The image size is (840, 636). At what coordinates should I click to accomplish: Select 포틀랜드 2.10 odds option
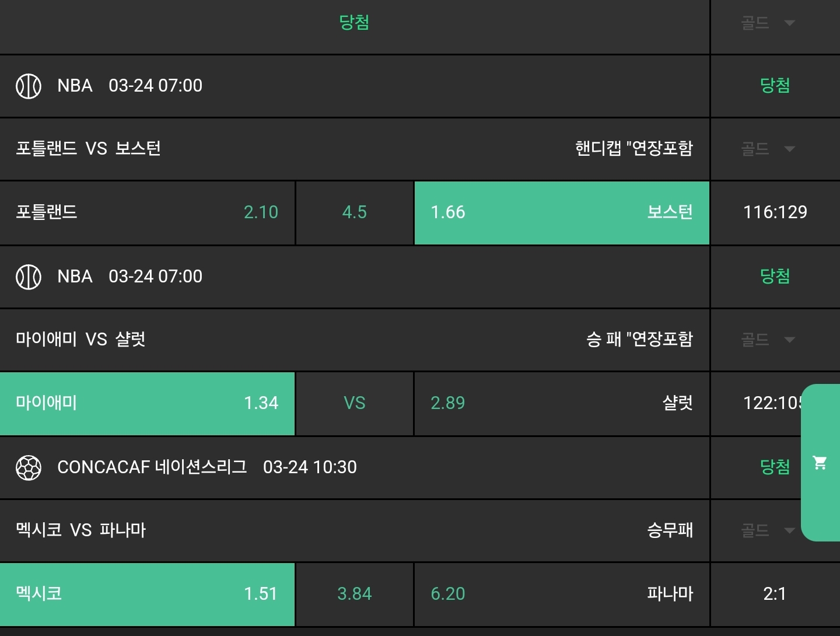147,212
